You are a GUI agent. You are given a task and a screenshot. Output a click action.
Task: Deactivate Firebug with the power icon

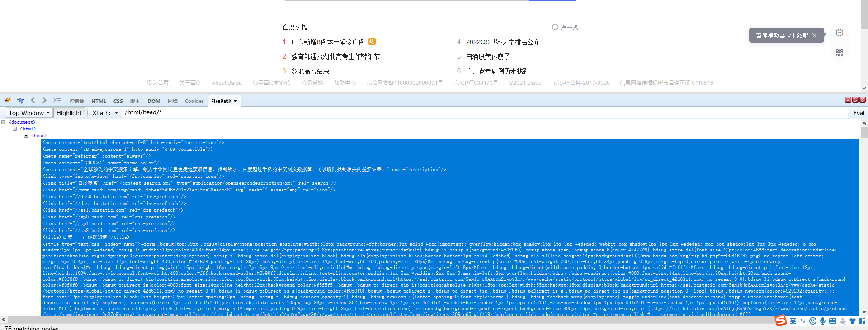point(863,100)
